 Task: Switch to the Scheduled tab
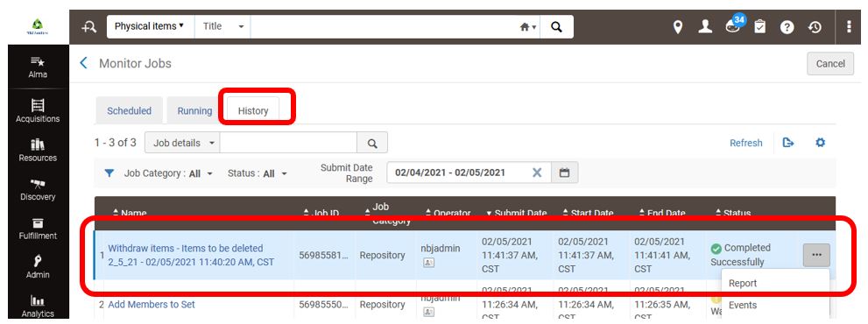click(129, 110)
